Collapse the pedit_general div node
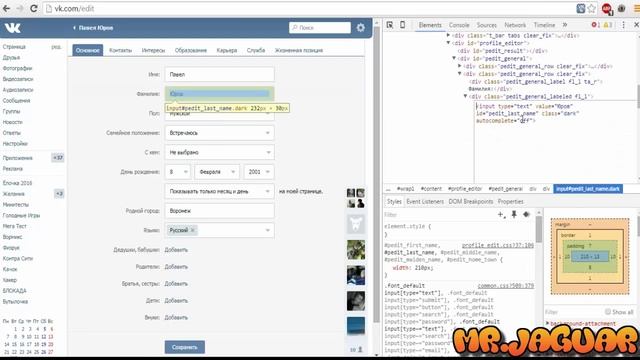The height and width of the screenshot is (360, 640). click(x=454, y=58)
